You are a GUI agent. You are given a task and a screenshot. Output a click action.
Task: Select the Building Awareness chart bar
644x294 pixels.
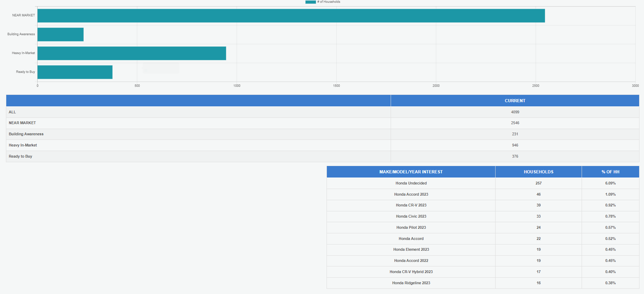pyautogui.click(x=61, y=35)
